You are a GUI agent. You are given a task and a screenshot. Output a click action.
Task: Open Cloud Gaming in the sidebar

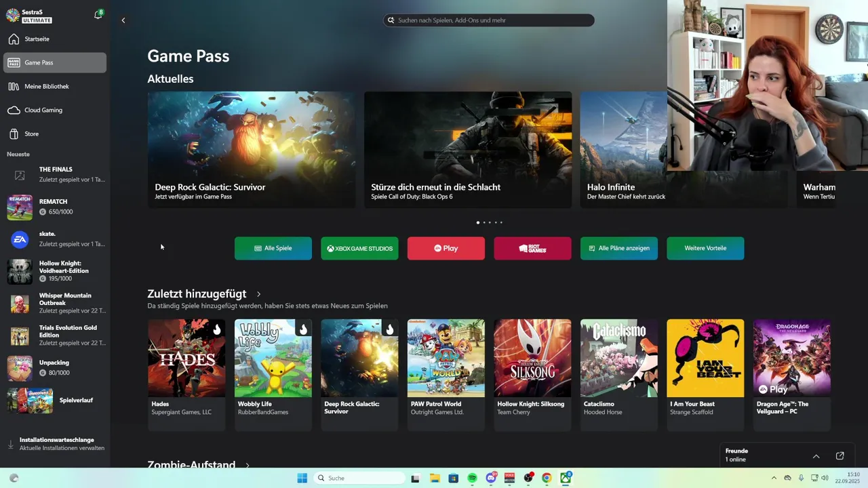coord(55,110)
